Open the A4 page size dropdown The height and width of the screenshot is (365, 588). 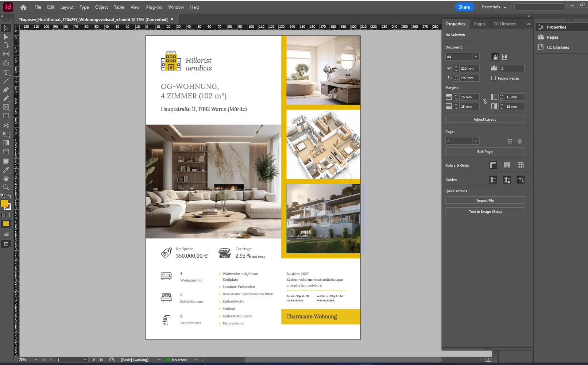(x=476, y=57)
